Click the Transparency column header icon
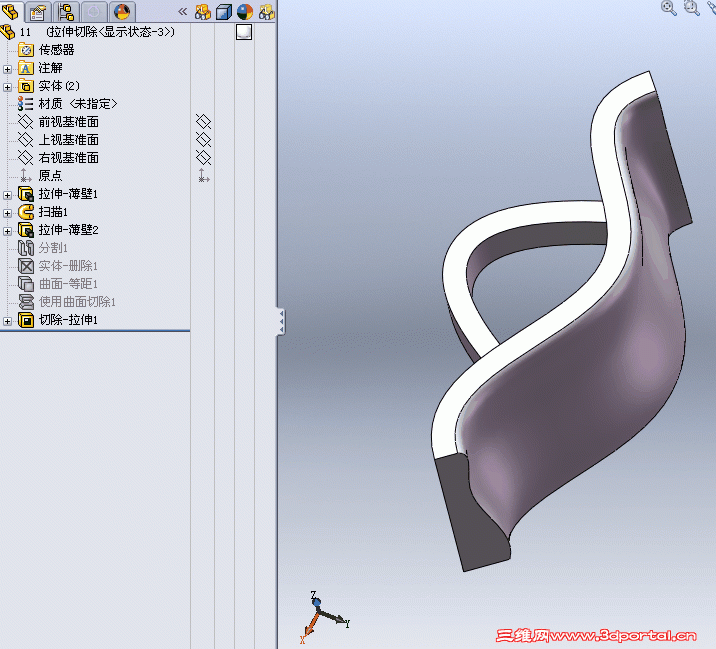 tap(267, 12)
